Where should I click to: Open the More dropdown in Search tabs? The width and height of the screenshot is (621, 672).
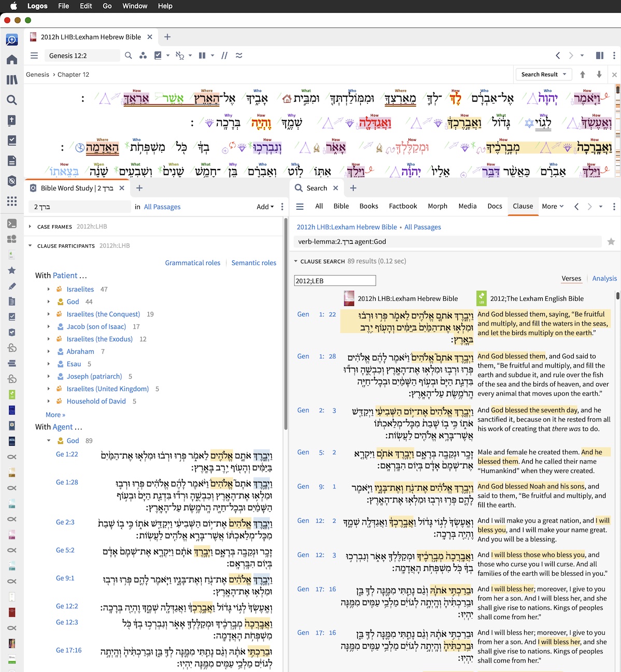553,206
